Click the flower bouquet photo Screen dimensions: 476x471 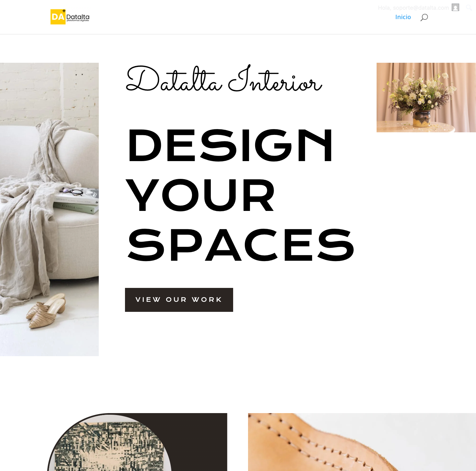coord(426,97)
